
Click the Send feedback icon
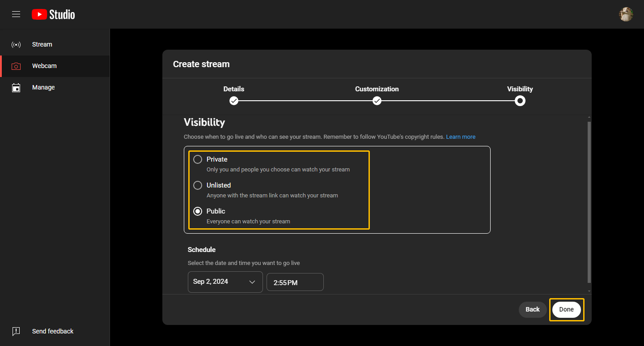coord(16,331)
